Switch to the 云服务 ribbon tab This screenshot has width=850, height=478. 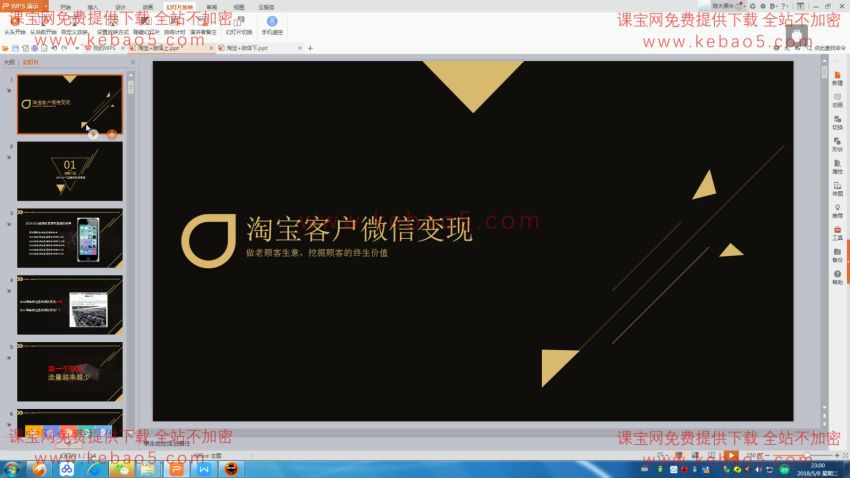click(x=266, y=7)
